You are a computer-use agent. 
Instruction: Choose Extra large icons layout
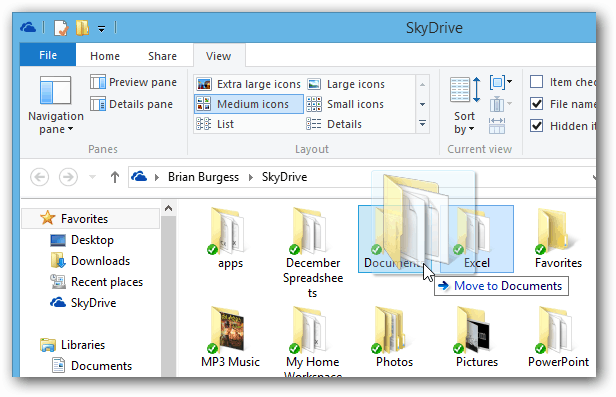pyautogui.click(x=248, y=84)
